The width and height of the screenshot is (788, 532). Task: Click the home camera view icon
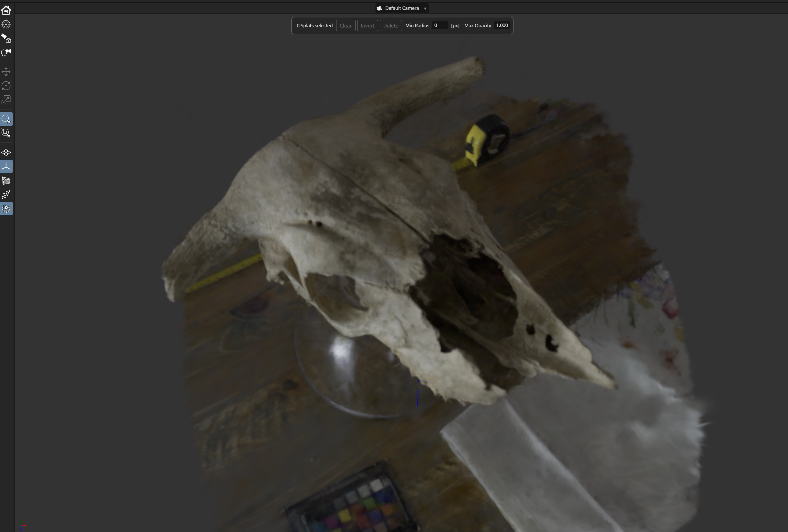[6, 10]
